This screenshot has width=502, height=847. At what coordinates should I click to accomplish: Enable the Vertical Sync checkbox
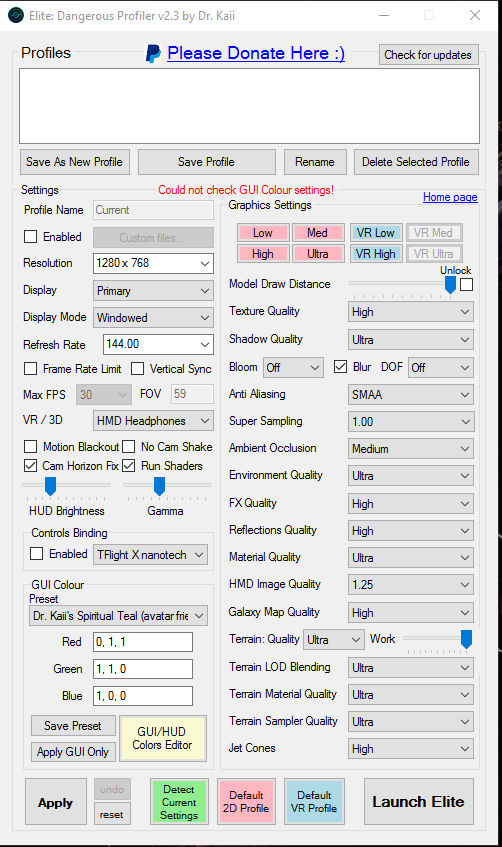[138, 368]
